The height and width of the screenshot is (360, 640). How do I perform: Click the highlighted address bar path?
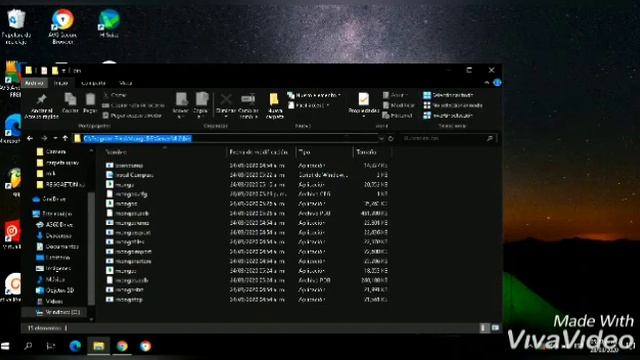point(137,138)
